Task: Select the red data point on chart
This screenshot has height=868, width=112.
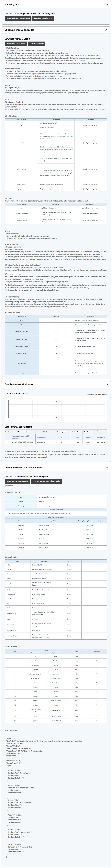Action: click(57, 418)
